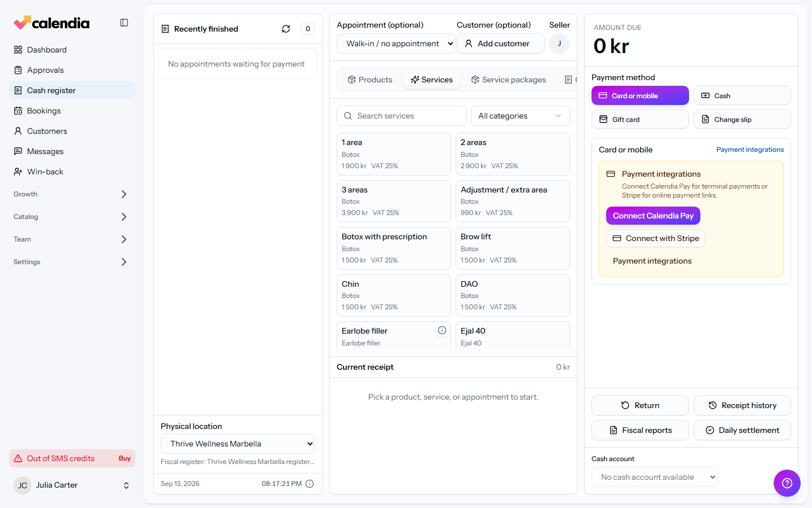Click Connect Calendia Pay
812x508 pixels.
pos(653,216)
